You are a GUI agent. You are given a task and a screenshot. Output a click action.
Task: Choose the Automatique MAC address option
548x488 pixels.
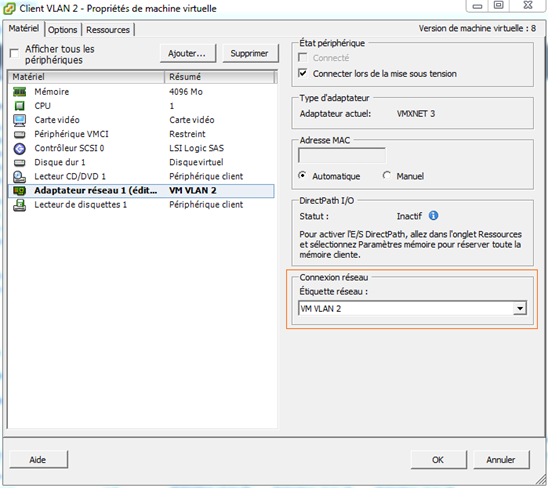(302, 175)
